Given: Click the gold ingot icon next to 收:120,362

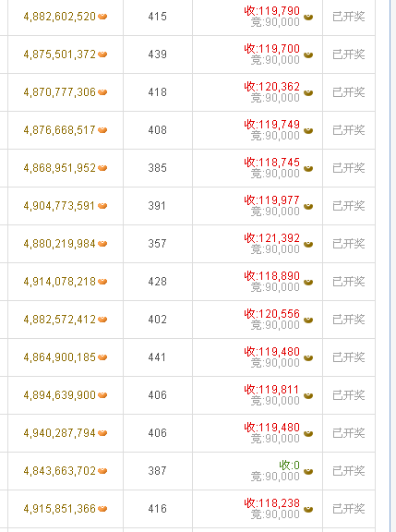Looking at the screenshot, I should (x=308, y=92).
